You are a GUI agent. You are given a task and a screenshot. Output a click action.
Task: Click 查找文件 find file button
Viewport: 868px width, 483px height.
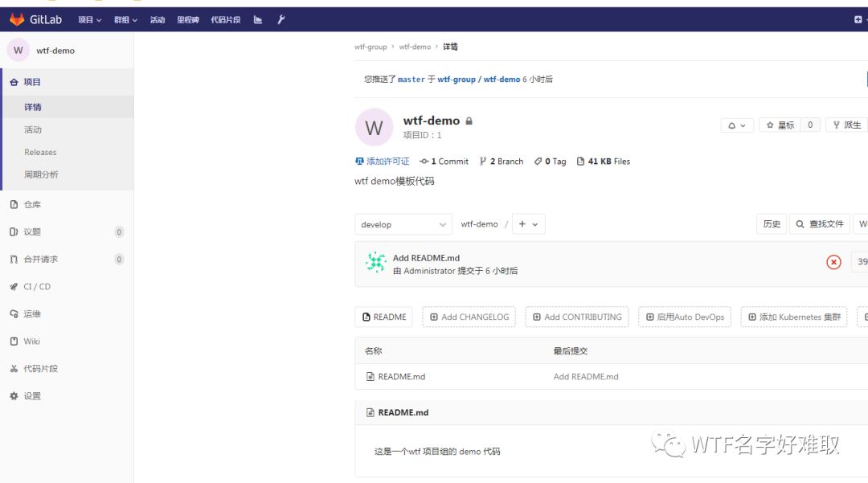(819, 224)
